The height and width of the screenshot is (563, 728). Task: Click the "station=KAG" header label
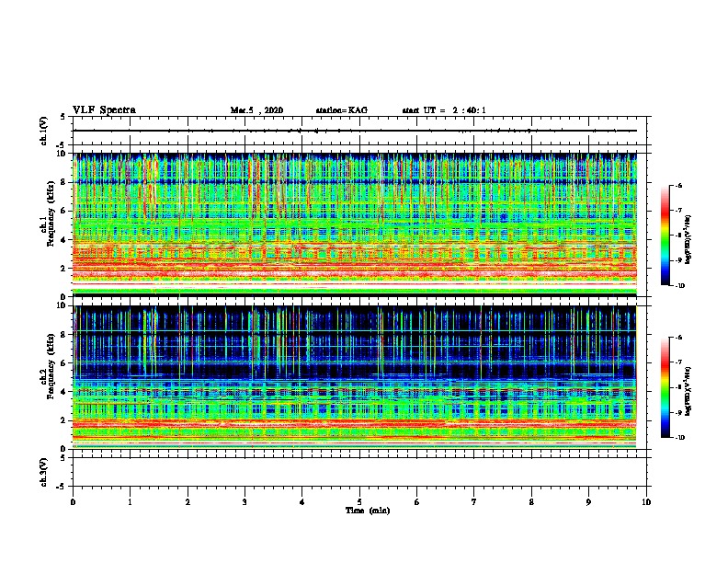342,110
